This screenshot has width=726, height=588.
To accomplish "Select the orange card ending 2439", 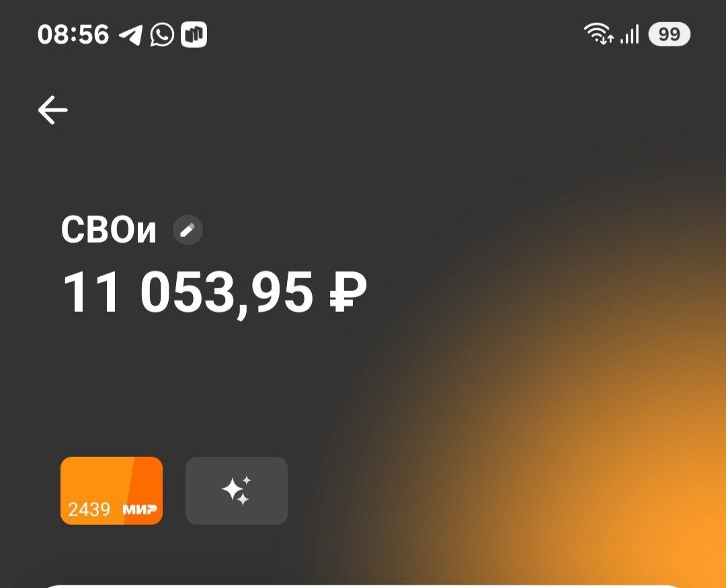I will [112, 491].
